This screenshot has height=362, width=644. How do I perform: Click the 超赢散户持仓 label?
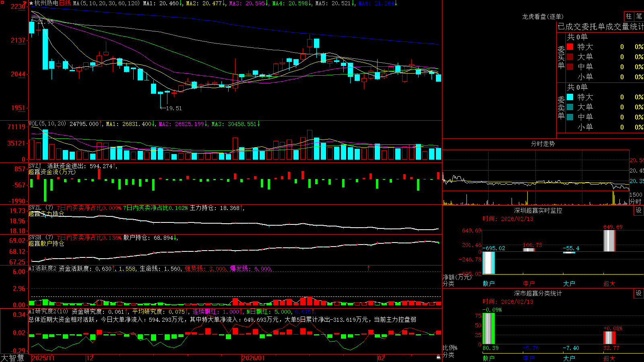(x=46, y=243)
